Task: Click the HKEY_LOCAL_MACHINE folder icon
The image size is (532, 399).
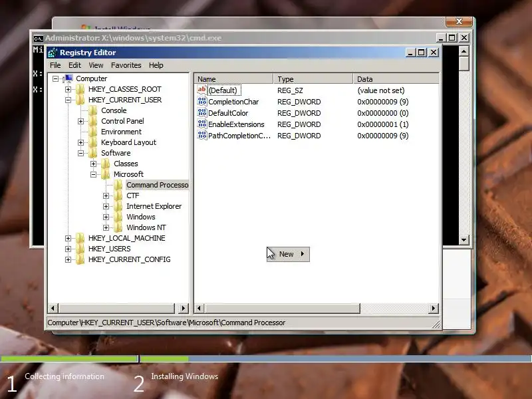Action: (80, 238)
